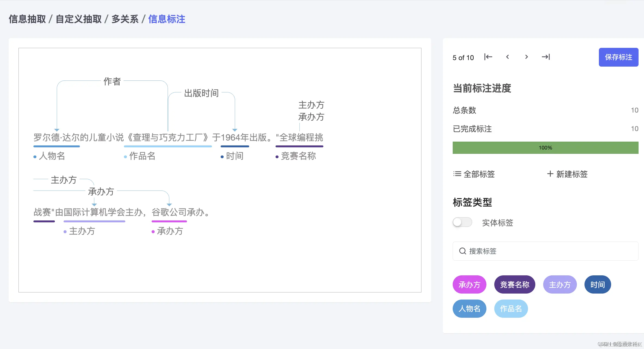Click 保存标注 save button

tap(618, 57)
